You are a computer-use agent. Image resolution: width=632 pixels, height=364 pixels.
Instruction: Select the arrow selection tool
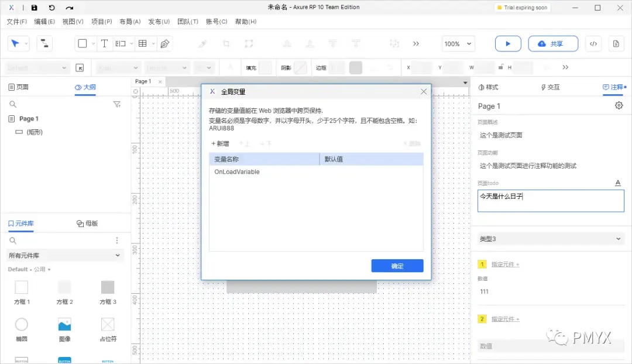coord(14,43)
